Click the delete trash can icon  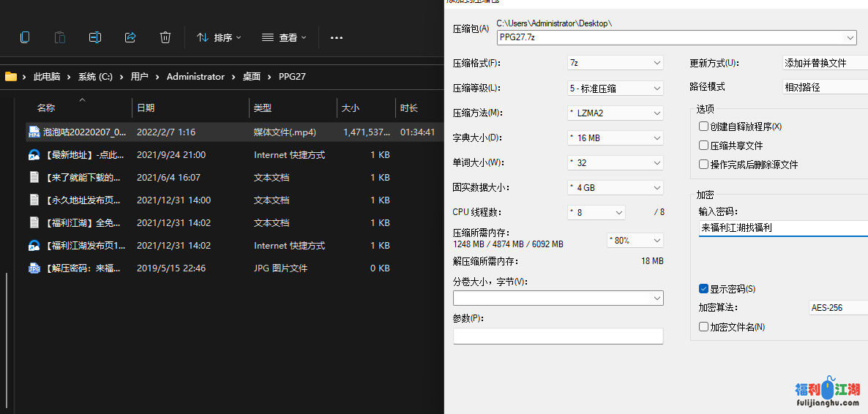pyautogui.click(x=165, y=37)
